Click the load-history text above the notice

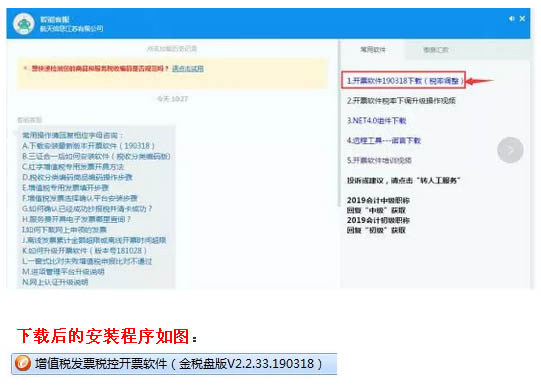coord(172,49)
